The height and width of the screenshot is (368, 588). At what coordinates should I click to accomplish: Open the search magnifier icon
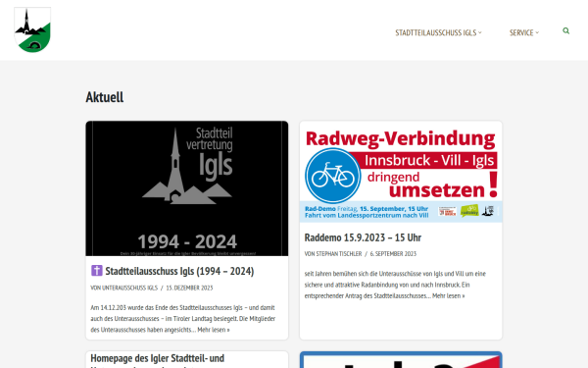[565, 30]
